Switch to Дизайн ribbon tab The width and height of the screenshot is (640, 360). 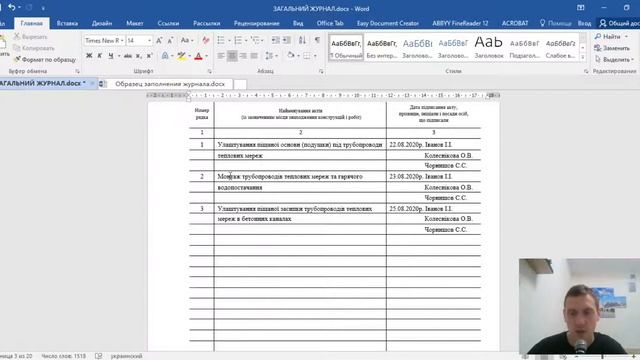[102, 23]
